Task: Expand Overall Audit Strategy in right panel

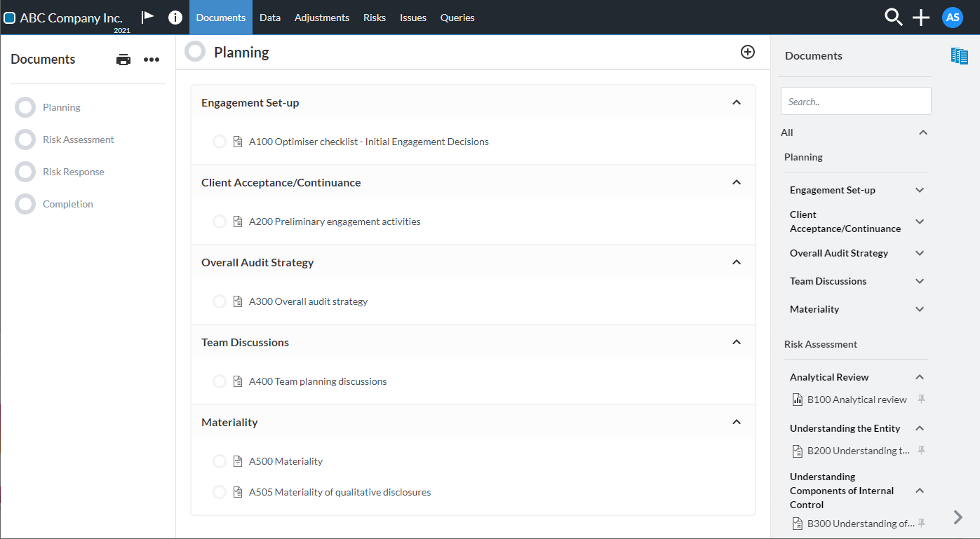Action: tap(920, 253)
